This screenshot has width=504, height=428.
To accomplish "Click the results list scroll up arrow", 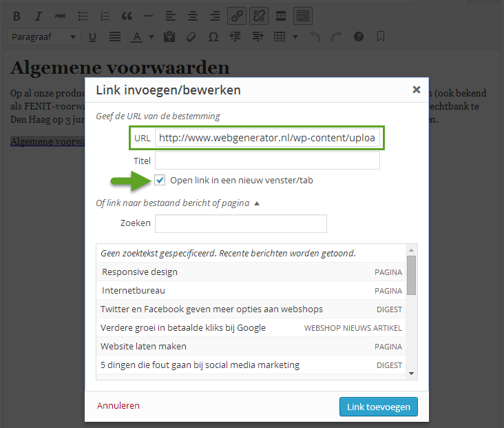I will tap(412, 250).
